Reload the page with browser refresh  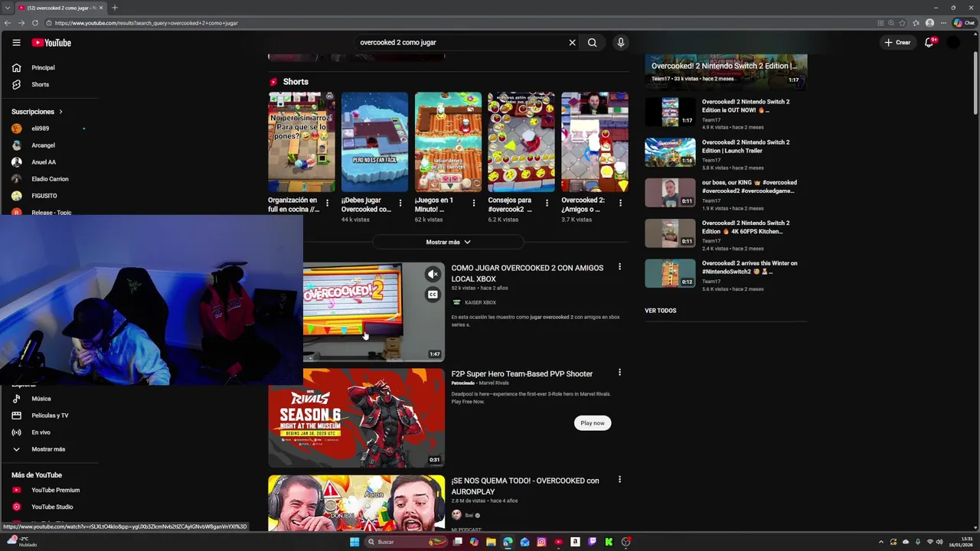point(34,23)
